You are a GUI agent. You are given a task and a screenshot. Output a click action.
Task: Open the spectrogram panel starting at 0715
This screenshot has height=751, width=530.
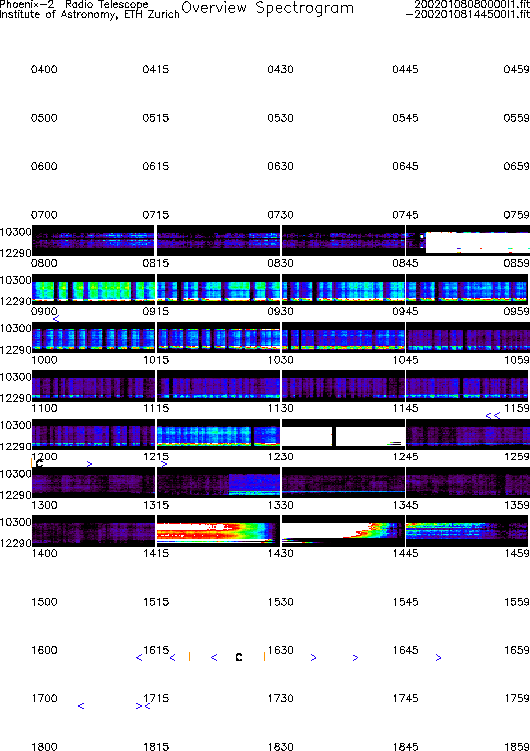[218, 240]
